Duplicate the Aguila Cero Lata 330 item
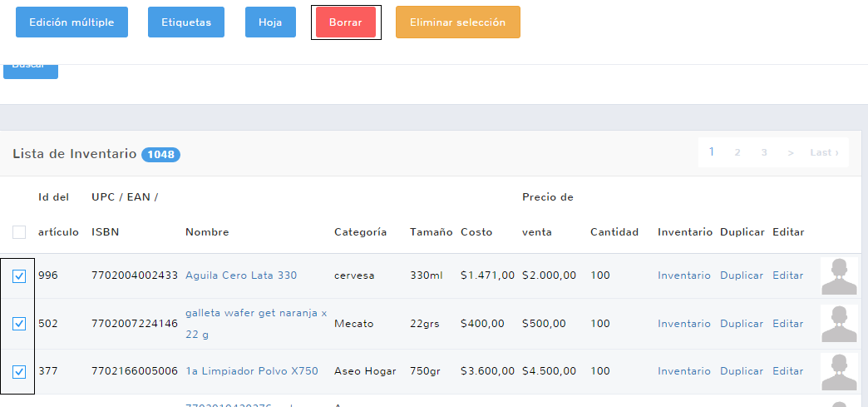 coord(742,275)
